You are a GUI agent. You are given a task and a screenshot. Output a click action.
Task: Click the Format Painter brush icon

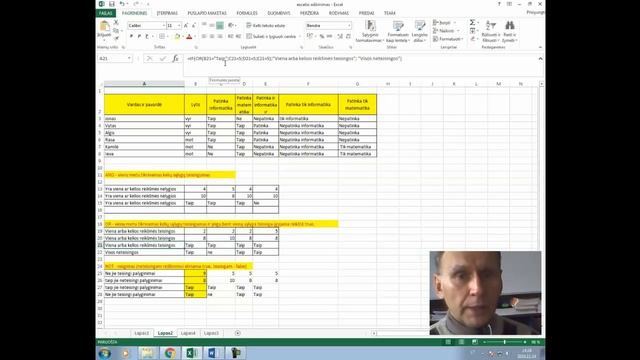click(x=116, y=38)
